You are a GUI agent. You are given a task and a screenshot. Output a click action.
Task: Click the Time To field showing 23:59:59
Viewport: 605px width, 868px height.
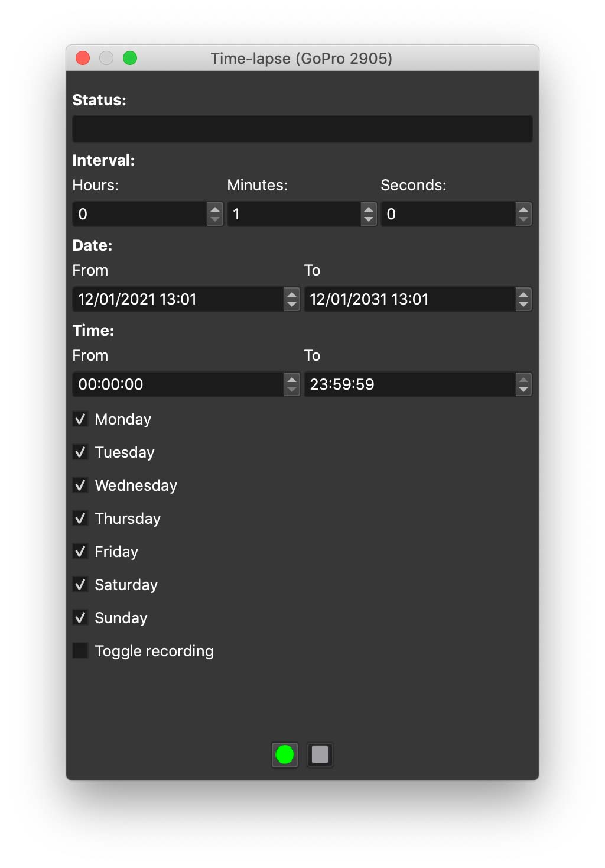[409, 384]
